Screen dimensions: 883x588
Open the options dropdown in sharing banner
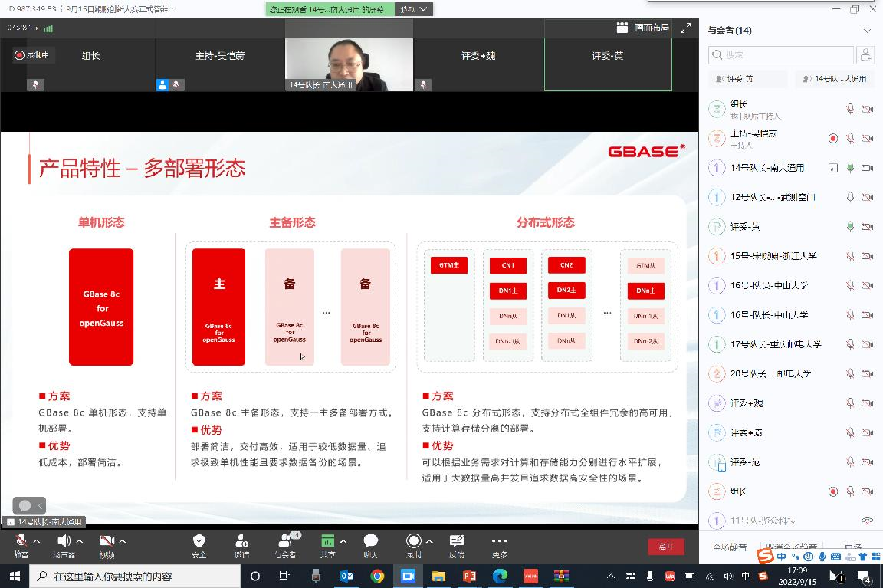[414, 9]
